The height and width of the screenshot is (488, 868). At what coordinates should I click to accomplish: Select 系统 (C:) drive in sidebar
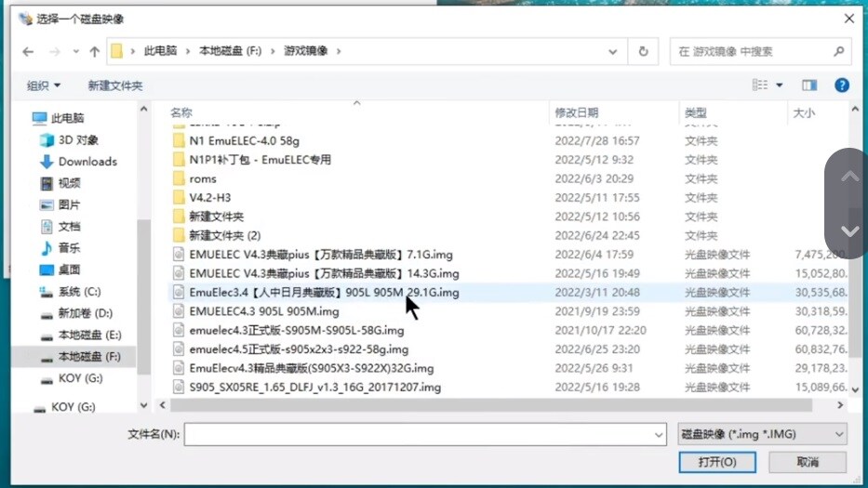(x=70, y=292)
